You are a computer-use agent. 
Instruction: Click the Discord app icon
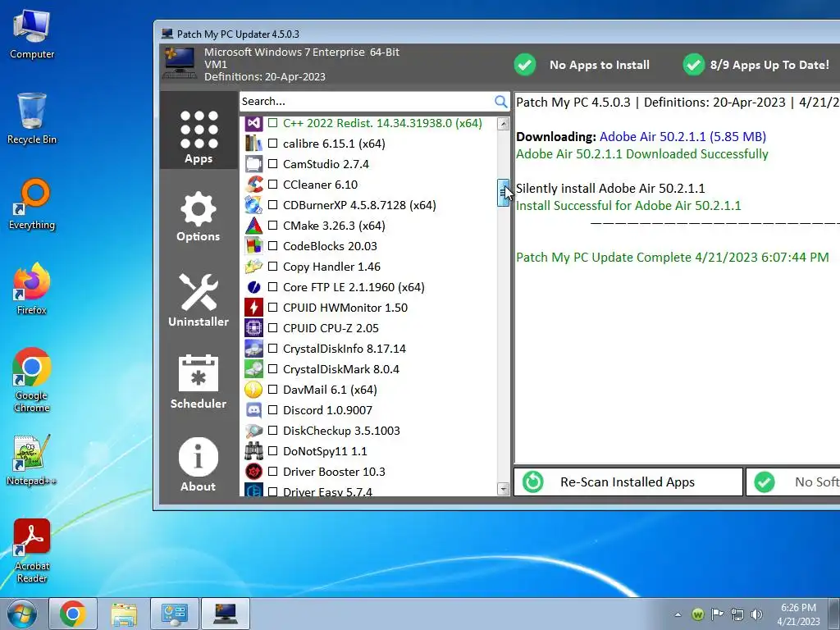pyautogui.click(x=253, y=410)
